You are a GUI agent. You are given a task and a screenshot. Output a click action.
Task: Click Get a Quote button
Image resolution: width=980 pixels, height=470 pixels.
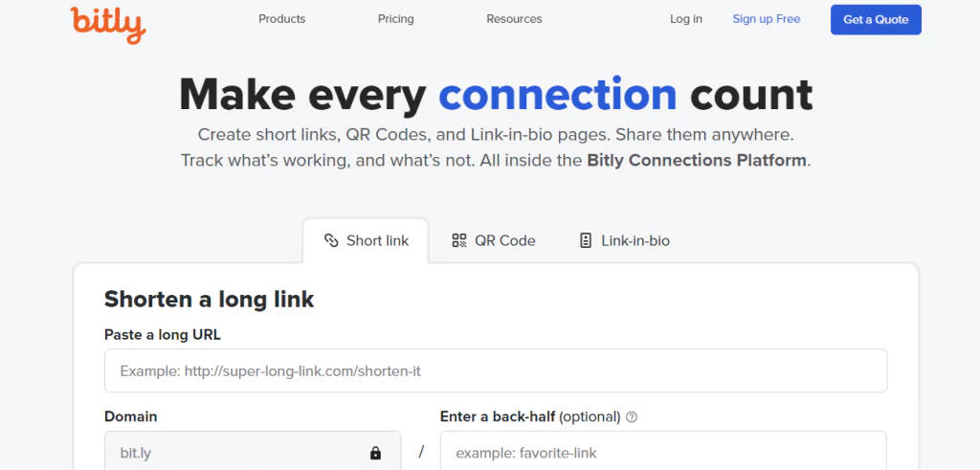(876, 19)
